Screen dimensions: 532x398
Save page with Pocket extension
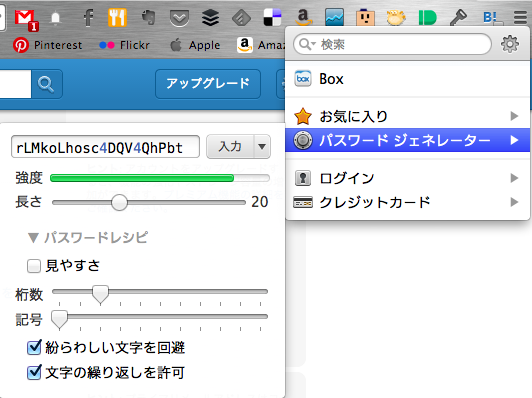[x=179, y=18]
